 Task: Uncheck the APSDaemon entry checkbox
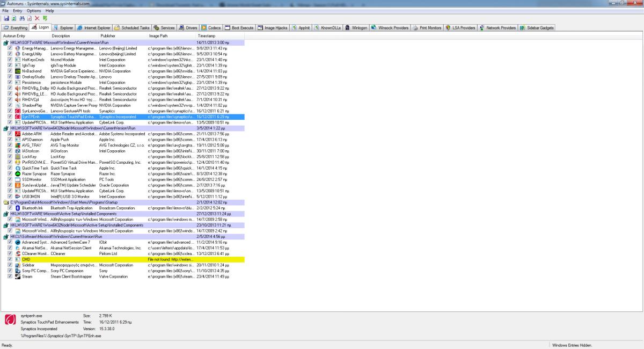tap(10, 140)
